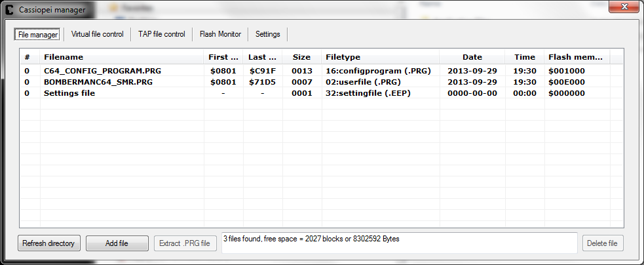Select the BOMBERMANC64_SMR.PRG file entry
The width and height of the screenshot is (644, 265).
point(88,82)
